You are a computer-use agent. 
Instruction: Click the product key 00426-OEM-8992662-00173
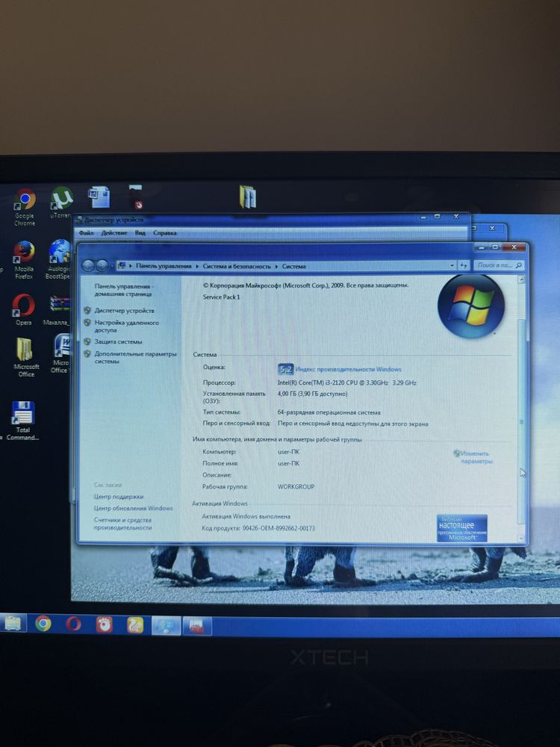279,528
